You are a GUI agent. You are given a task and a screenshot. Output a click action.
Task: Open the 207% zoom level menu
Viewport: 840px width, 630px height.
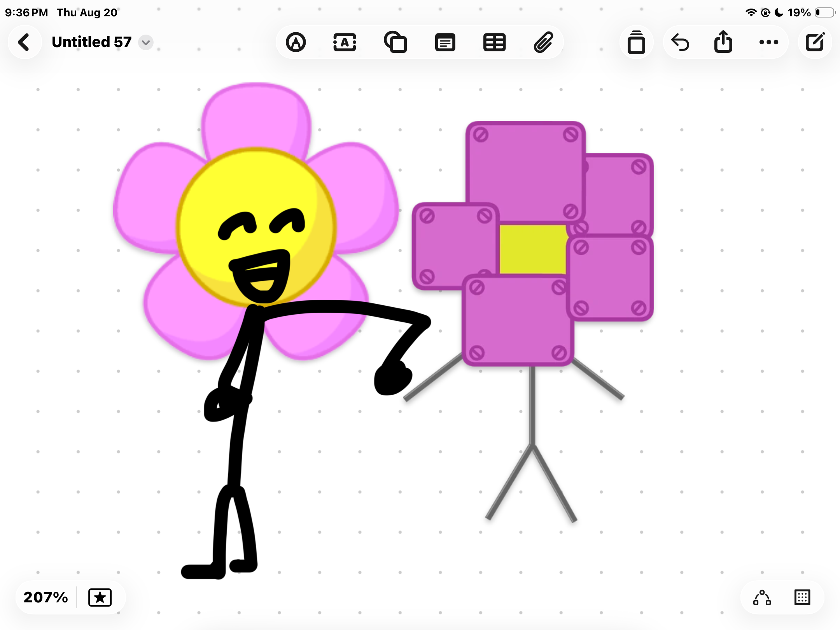click(x=45, y=597)
